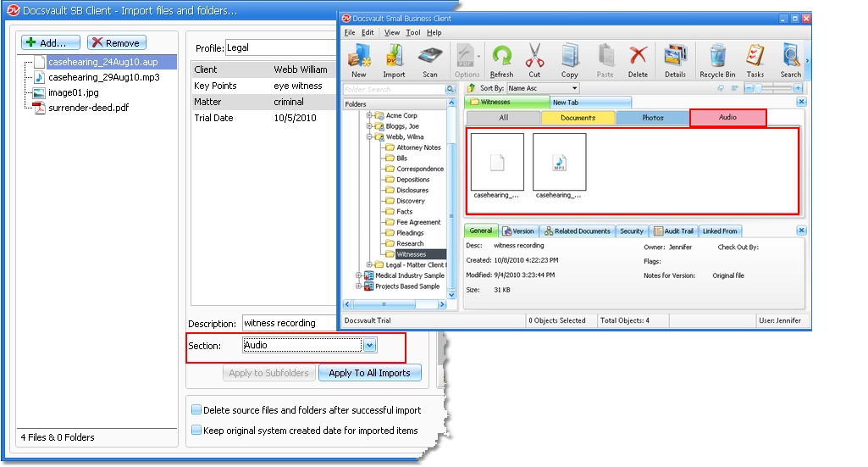868x467 pixels.
Task: Toggle keep original system created date
Action: 196,431
